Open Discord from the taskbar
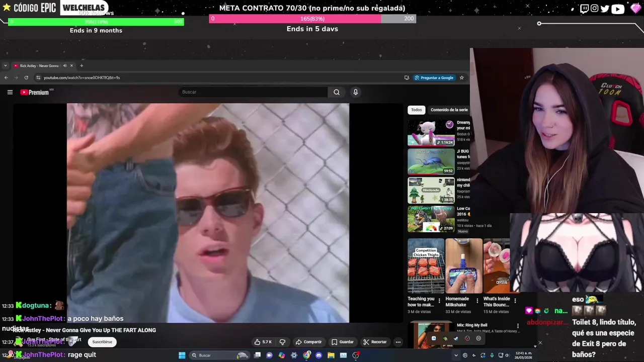644x362 pixels. (318, 355)
